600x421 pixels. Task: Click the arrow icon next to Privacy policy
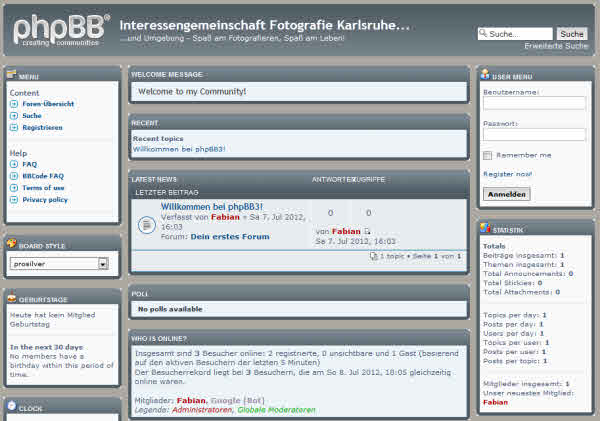tap(14, 200)
